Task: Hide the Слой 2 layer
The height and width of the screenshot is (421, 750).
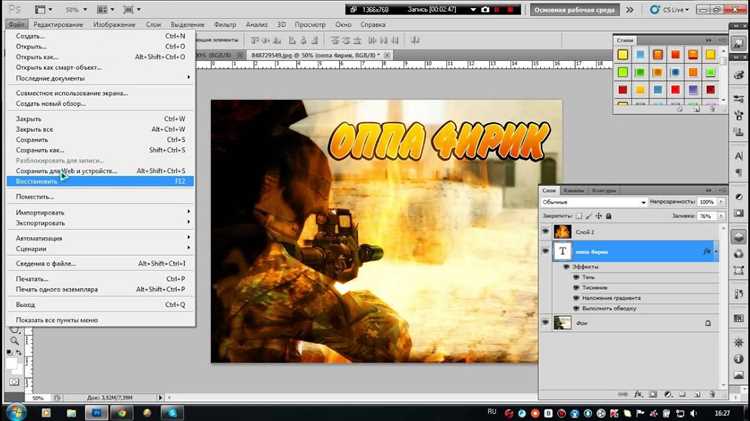Action: pyautogui.click(x=545, y=232)
